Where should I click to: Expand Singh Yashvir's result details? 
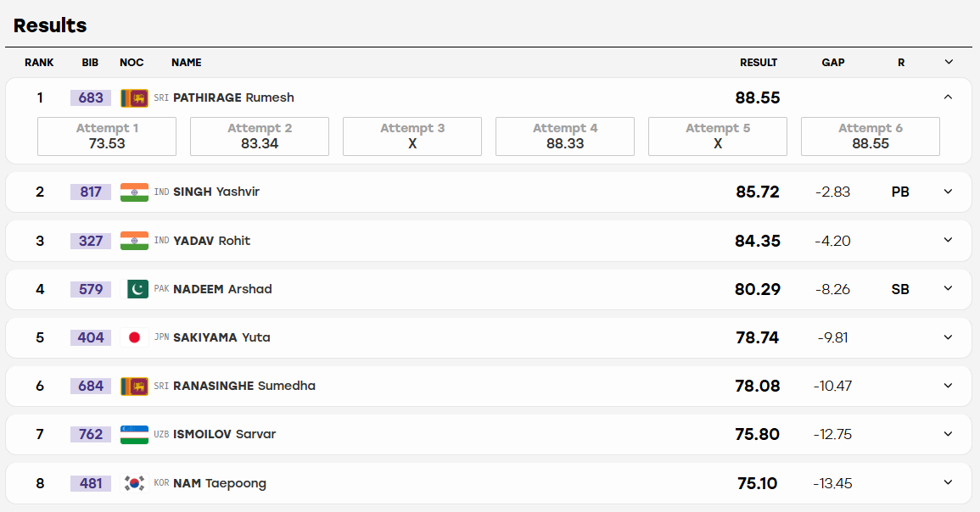click(x=948, y=192)
